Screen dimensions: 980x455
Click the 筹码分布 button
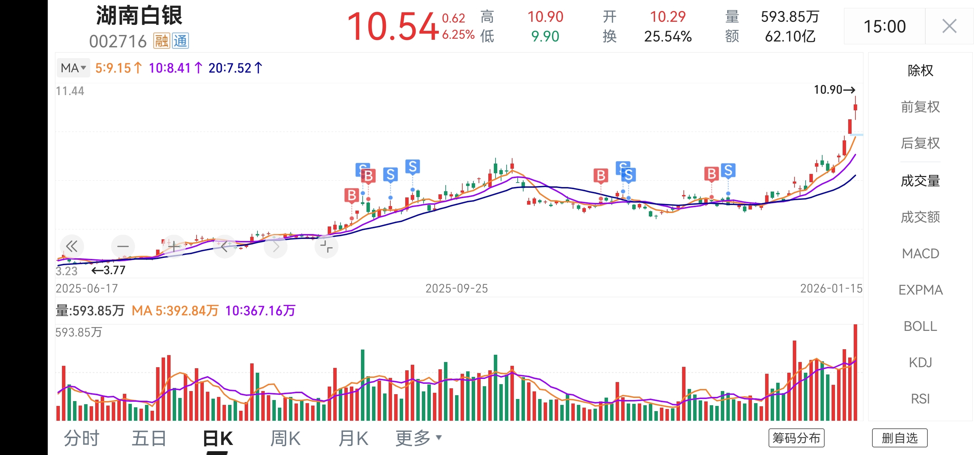pos(796,438)
